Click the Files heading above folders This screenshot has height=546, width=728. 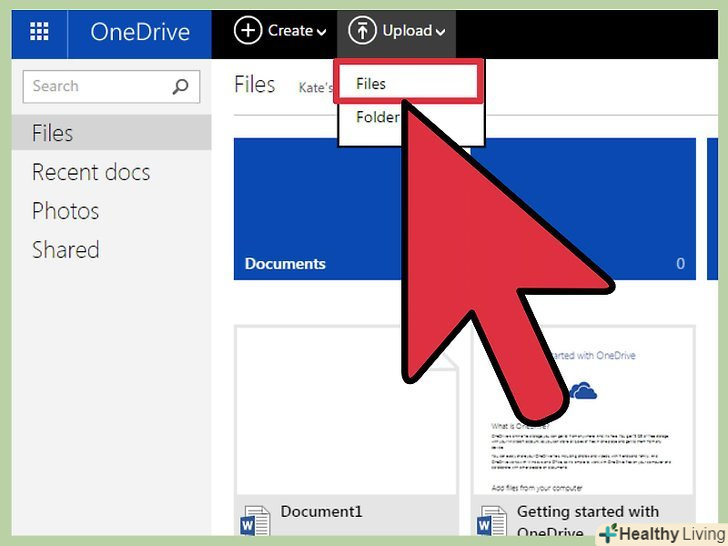click(x=254, y=84)
